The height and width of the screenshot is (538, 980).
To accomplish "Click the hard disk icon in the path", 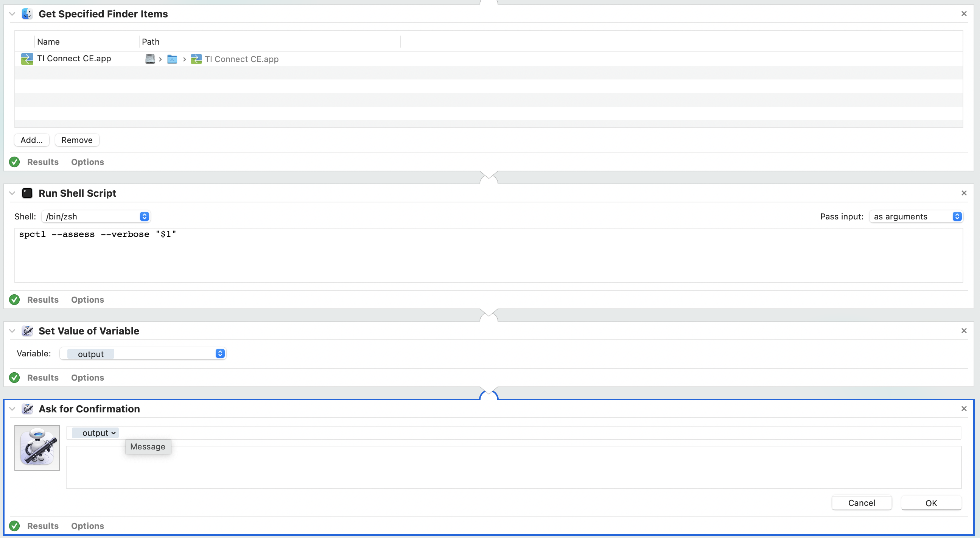I will 150,59.
